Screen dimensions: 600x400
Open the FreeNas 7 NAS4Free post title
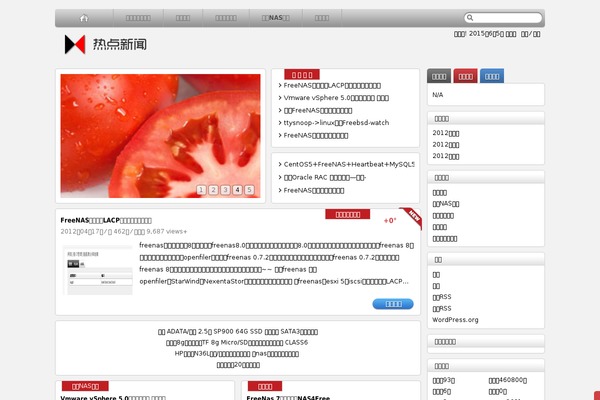[x=288, y=398]
